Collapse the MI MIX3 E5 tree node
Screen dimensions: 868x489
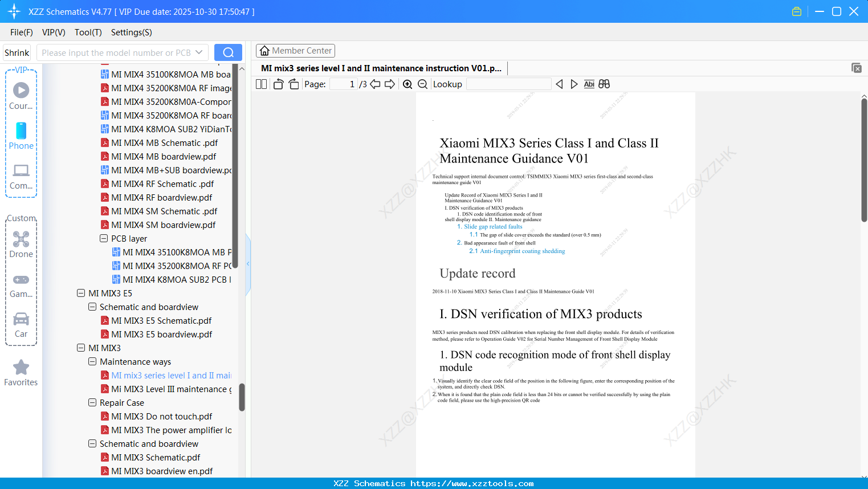(81, 293)
